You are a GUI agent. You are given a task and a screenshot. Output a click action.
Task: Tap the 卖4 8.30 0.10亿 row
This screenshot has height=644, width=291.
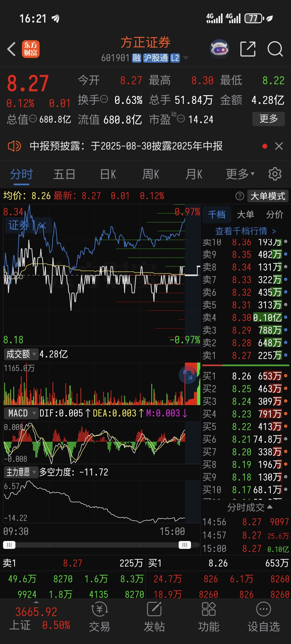point(245,317)
